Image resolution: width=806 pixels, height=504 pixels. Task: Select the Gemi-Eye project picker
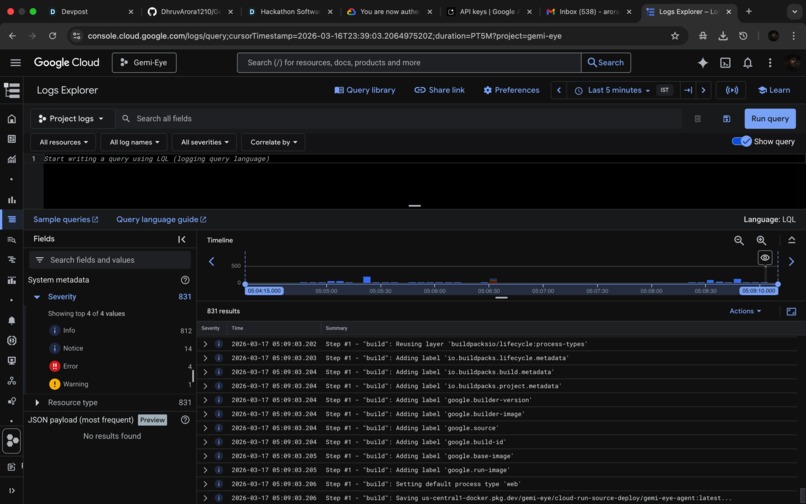tap(144, 62)
